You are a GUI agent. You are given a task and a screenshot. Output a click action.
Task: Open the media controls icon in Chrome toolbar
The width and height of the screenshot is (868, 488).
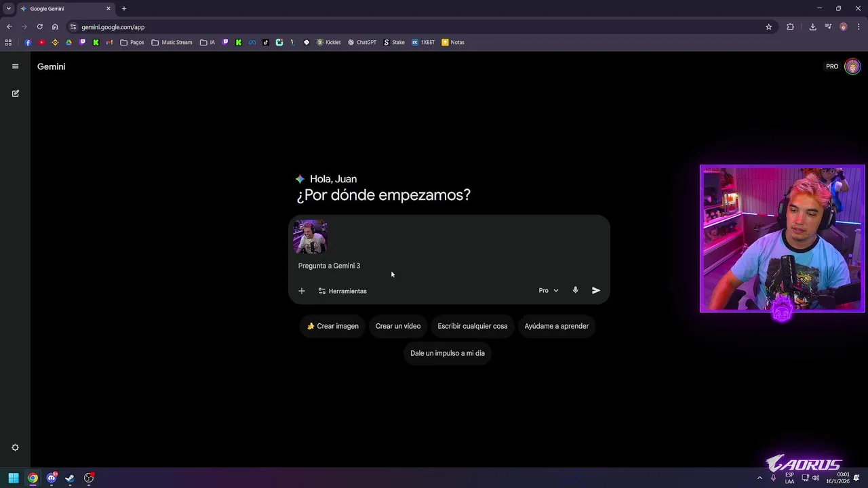click(x=828, y=27)
